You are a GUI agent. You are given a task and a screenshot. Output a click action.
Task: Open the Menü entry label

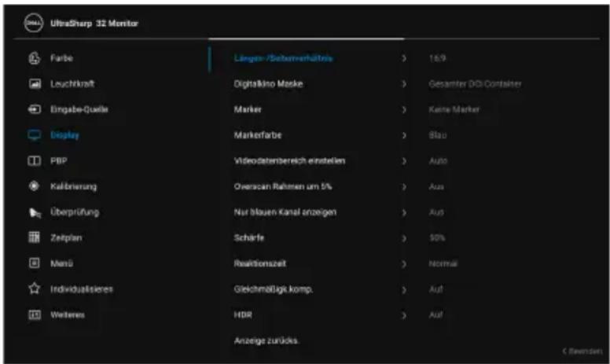pyautogui.click(x=61, y=263)
